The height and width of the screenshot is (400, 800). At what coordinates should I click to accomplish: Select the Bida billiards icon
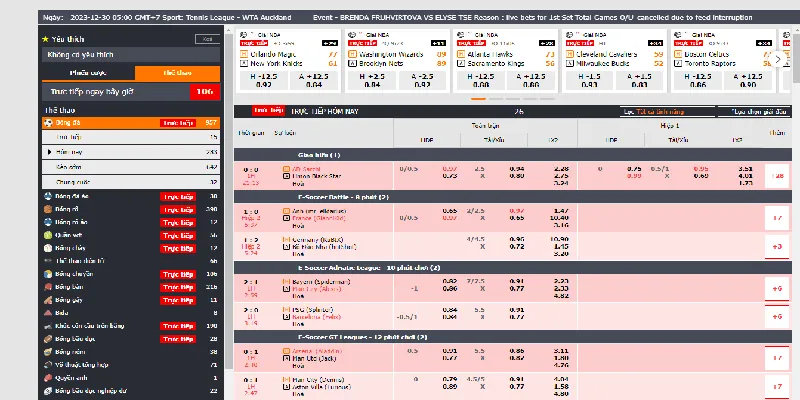point(48,313)
